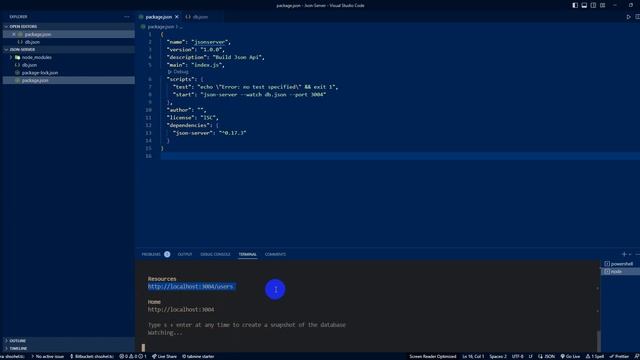Click the Run play icon in editor toolbar

628,17
